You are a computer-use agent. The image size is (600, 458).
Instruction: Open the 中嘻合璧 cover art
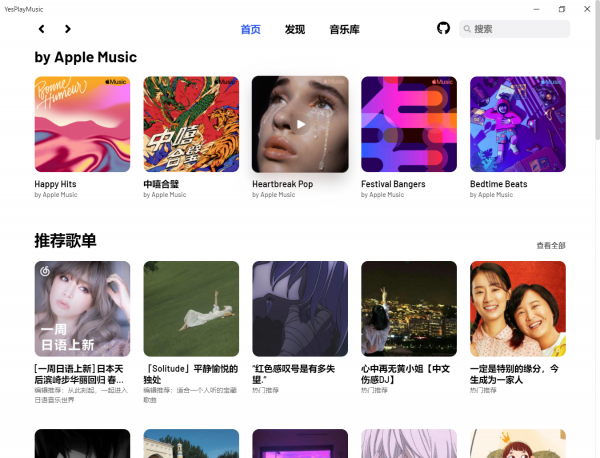pos(191,124)
